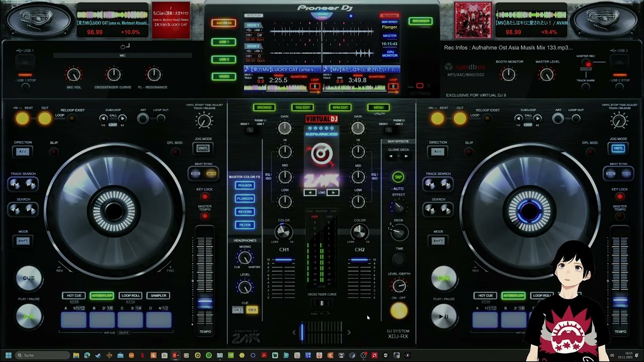Skip to previous track on left deck

pos(15,185)
